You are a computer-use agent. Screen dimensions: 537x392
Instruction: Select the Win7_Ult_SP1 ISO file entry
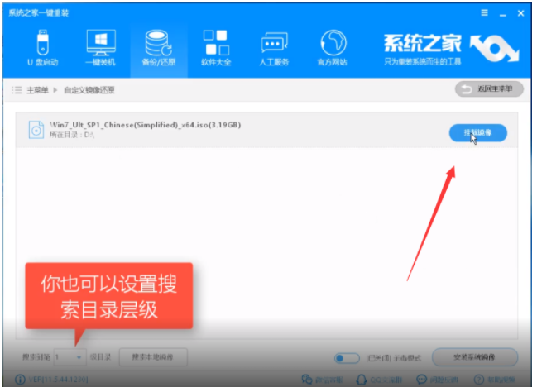pyautogui.click(x=144, y=125)
